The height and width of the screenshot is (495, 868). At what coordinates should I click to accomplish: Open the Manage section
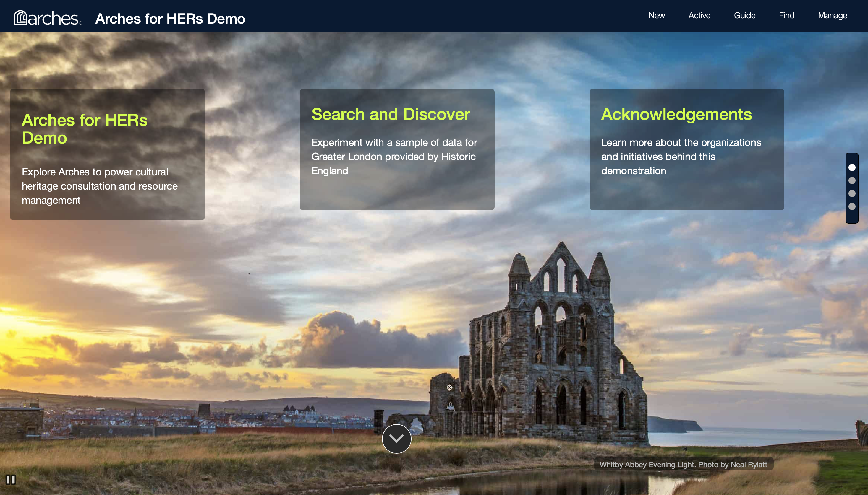click(832, 16)
